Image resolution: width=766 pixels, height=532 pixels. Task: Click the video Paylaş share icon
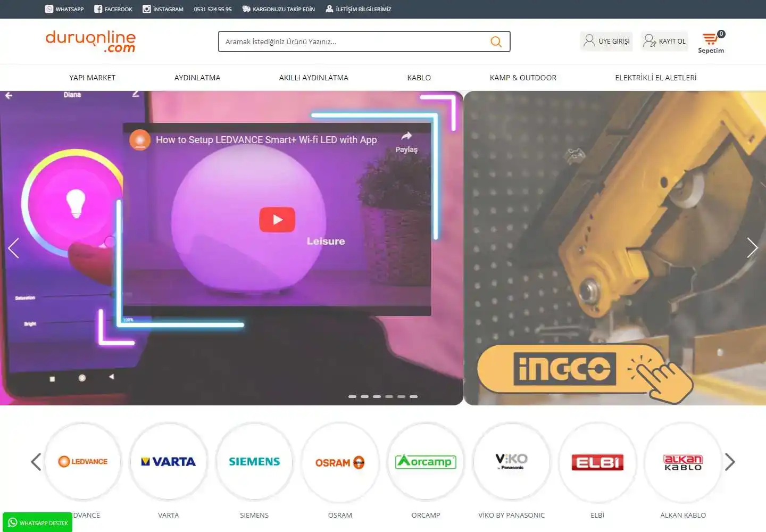click(x=406, y=142)
